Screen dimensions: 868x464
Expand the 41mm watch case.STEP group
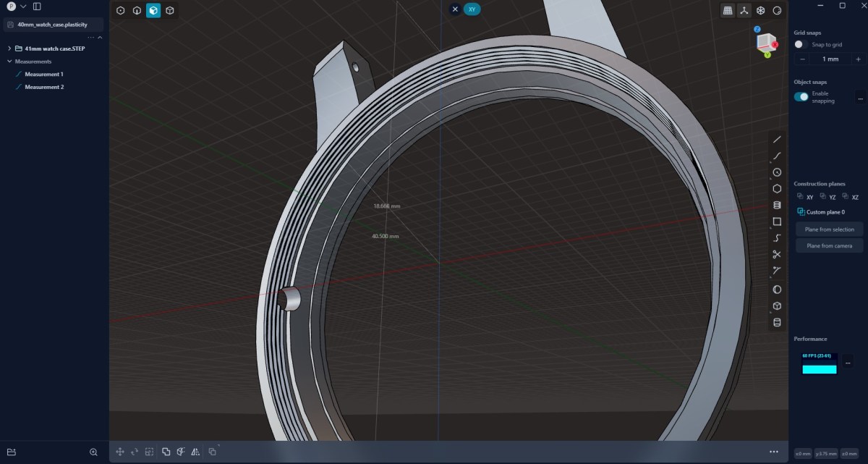coord(9,48)
